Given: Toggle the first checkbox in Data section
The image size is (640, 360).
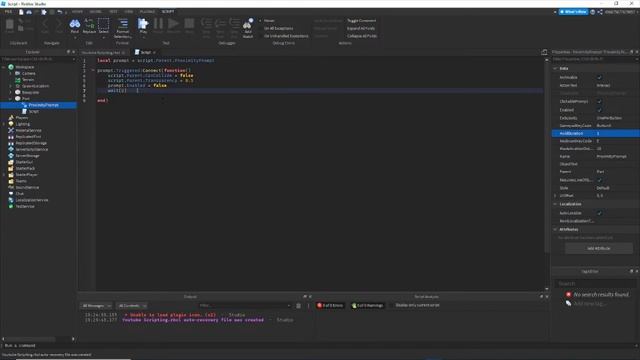Looking at the screenshot, I should point(599,78).
